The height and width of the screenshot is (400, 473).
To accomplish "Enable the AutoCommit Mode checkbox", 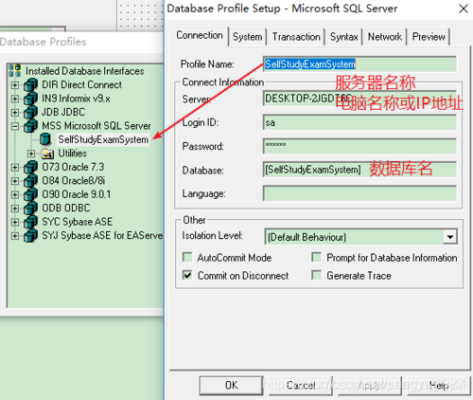I will [x=187, y=257].
